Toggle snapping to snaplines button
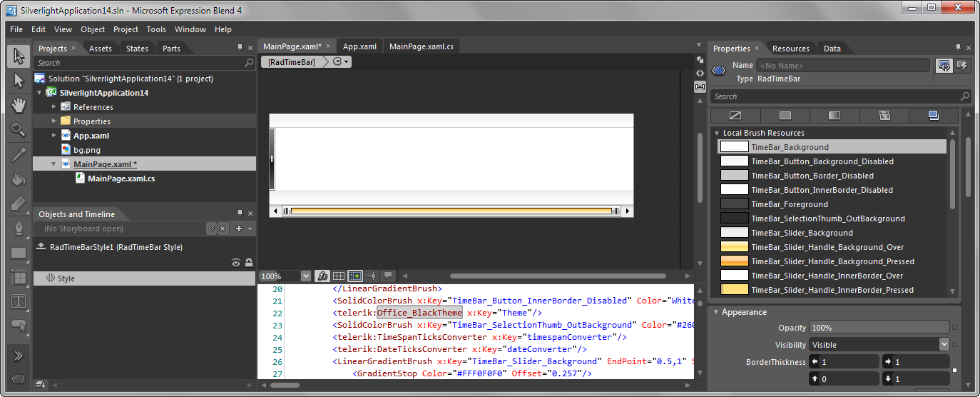Viewport: 980px width, 397px height. click(x=372, y=276)
